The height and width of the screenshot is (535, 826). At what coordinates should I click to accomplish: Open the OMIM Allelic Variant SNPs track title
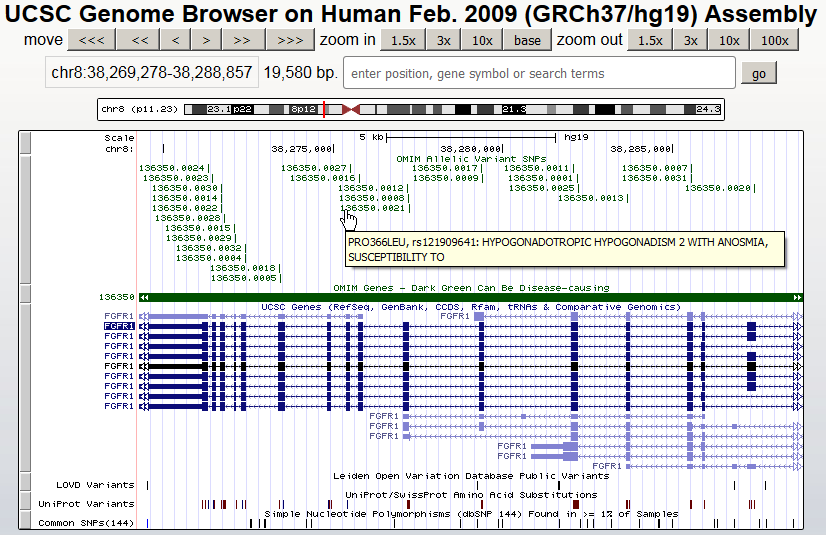coord(470,158)
